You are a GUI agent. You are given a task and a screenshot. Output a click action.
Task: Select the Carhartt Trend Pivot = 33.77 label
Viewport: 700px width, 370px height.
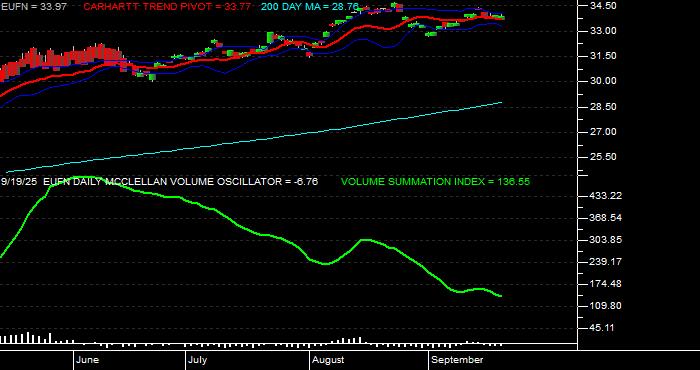[167, 6]
